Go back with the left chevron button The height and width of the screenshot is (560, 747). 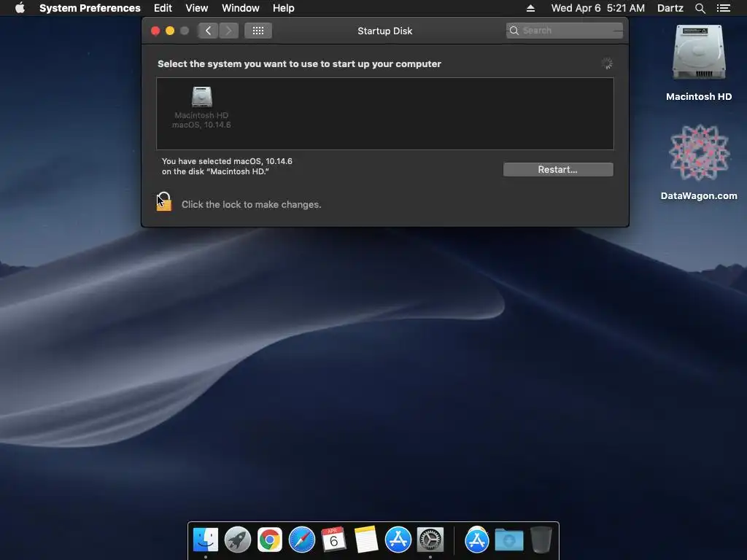[x=208, y=31]
